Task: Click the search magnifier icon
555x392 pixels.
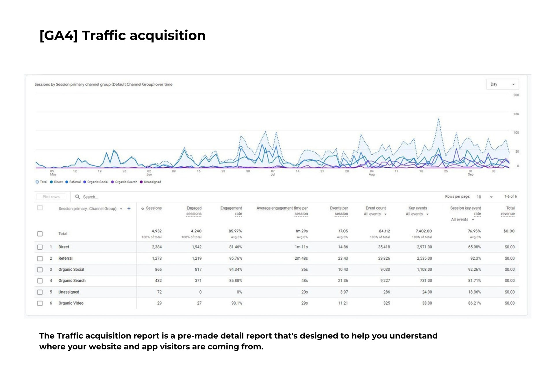Action: [77, 197]
